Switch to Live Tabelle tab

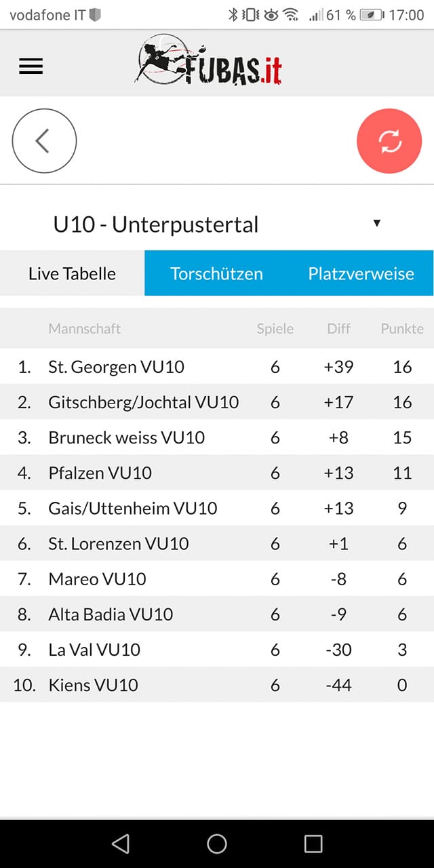tap(72, 273)
